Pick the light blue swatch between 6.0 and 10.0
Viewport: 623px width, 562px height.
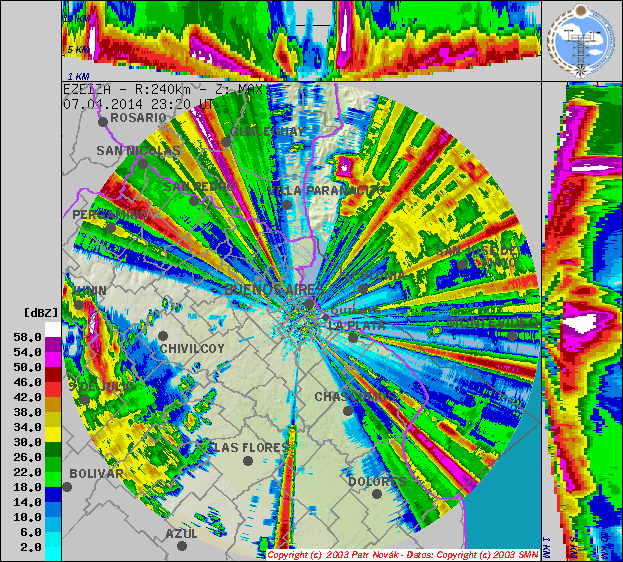[x=53, y=525]
